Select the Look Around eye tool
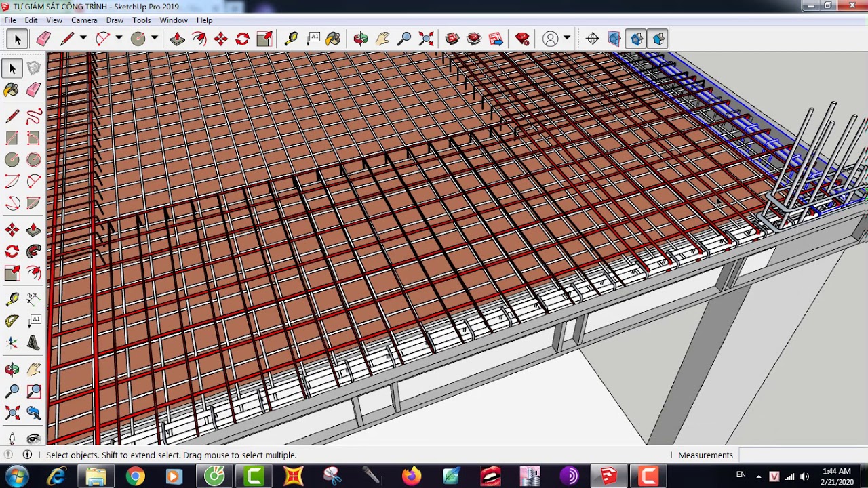The width and height of the screenshot is (868, 488). click(33, 439)
